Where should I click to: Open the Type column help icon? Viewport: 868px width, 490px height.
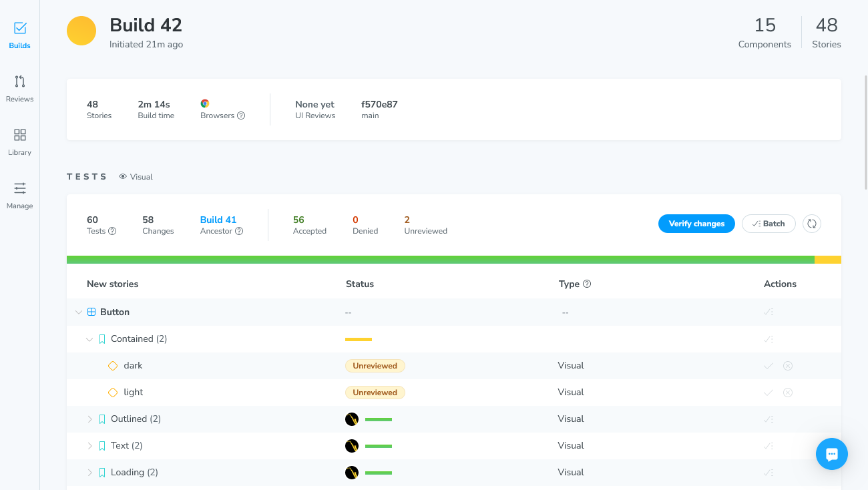[587, 284]
